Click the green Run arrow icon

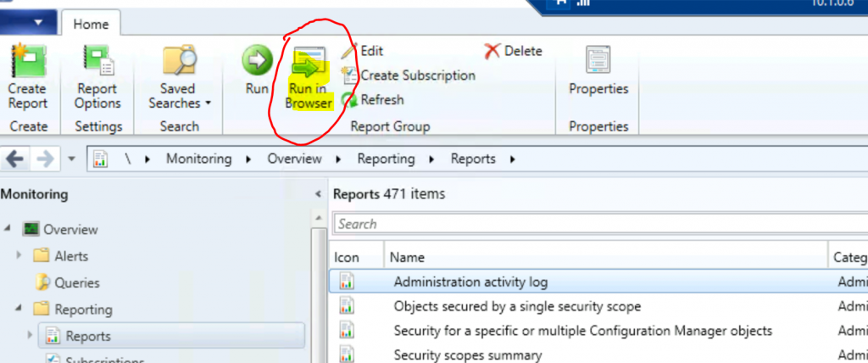[x=257, y=60]
